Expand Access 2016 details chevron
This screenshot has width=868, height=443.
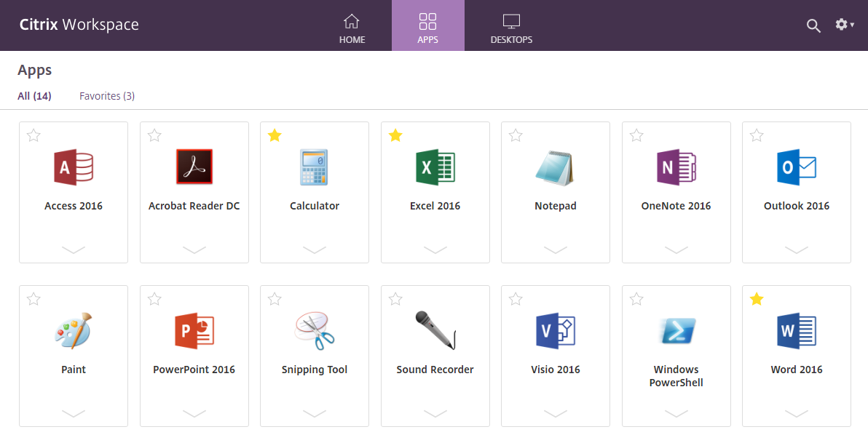tap(74, 250)
